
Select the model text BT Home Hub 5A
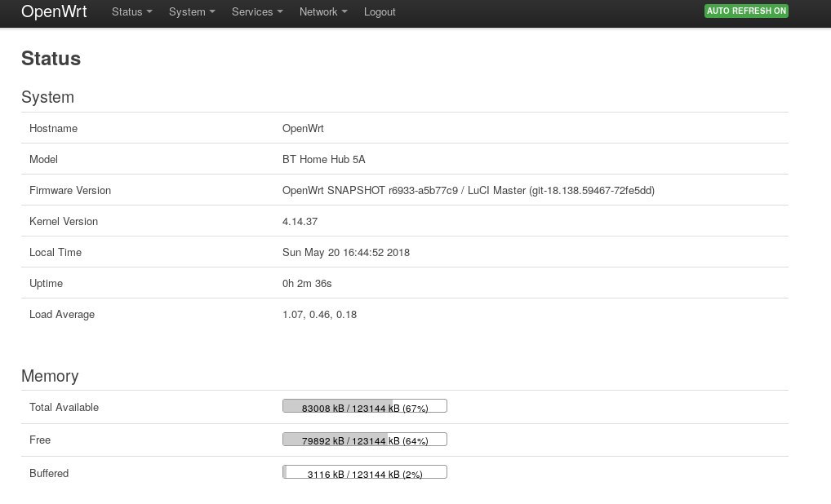324,159
